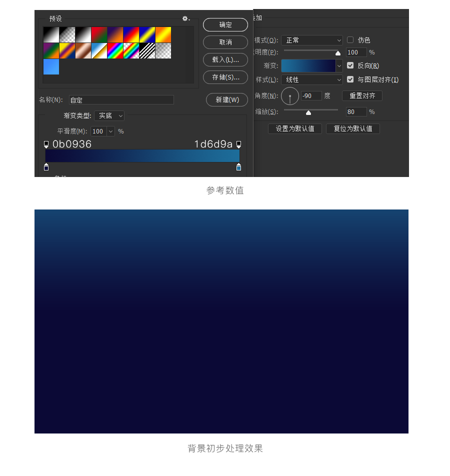The height and width of the screenshot is (476, 450).
Task: Select the neutral density transparent preset
Action: pyautogui.click(x=163, y=50)
